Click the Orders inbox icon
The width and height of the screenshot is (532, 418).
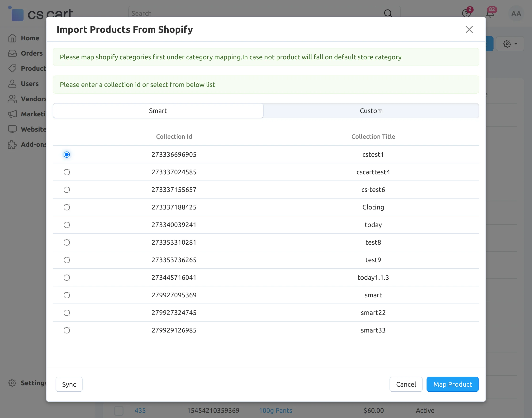coord(12,53)
